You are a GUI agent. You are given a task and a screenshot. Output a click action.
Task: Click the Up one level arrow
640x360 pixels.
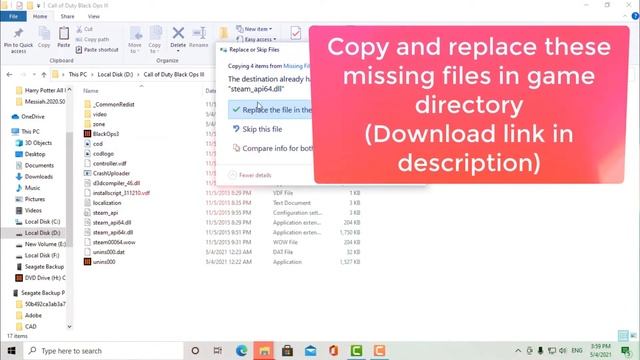44,75
